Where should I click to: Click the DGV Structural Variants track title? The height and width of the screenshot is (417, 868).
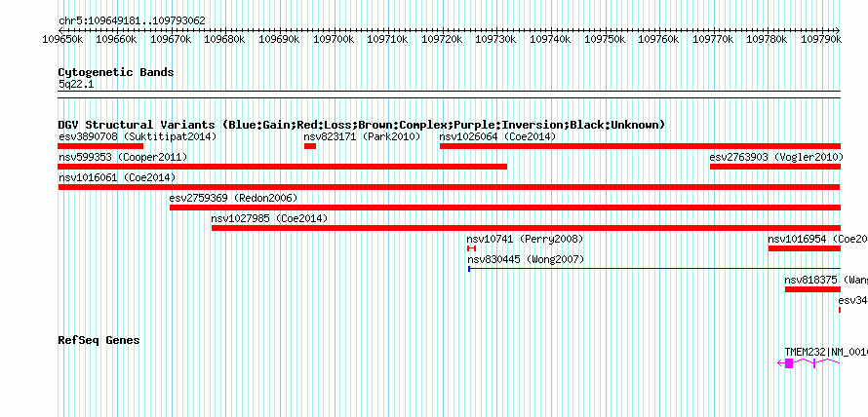click(362, 125)
